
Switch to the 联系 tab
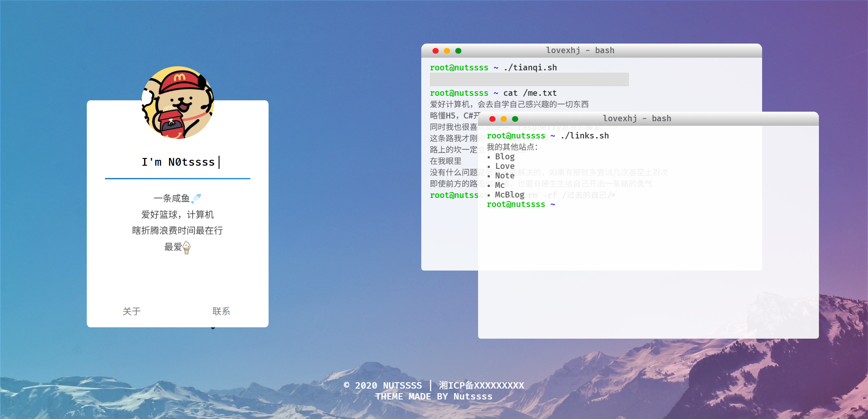pos(221,311)
